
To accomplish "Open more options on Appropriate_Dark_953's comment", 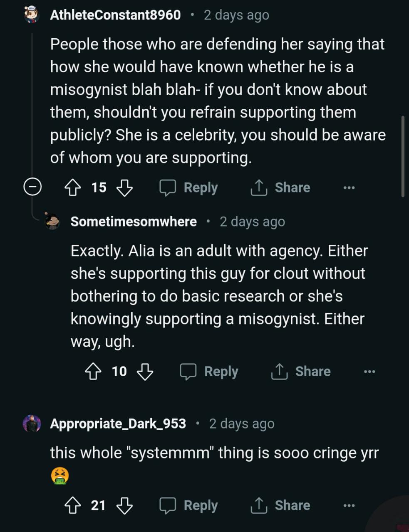I will point(349,505).
